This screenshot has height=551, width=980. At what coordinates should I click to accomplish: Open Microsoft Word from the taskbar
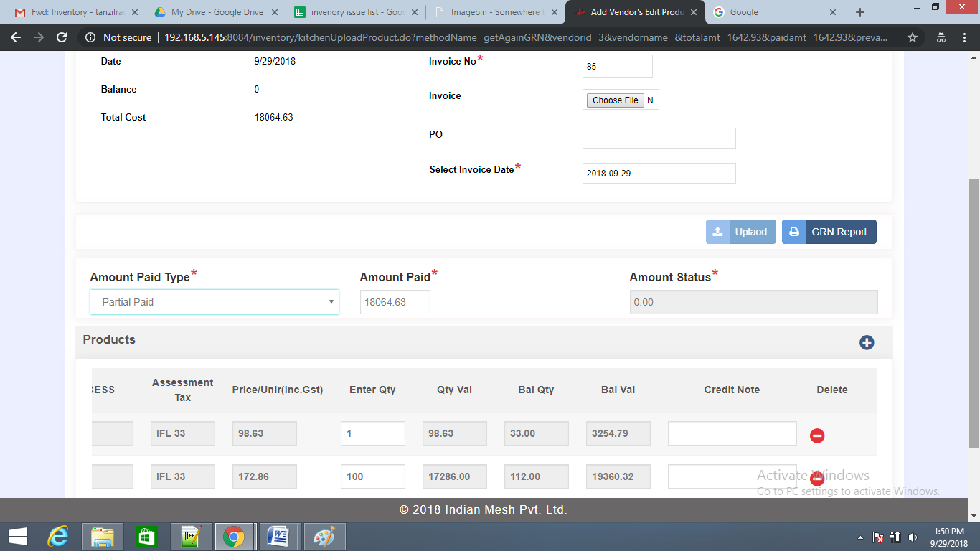point(278,537)
